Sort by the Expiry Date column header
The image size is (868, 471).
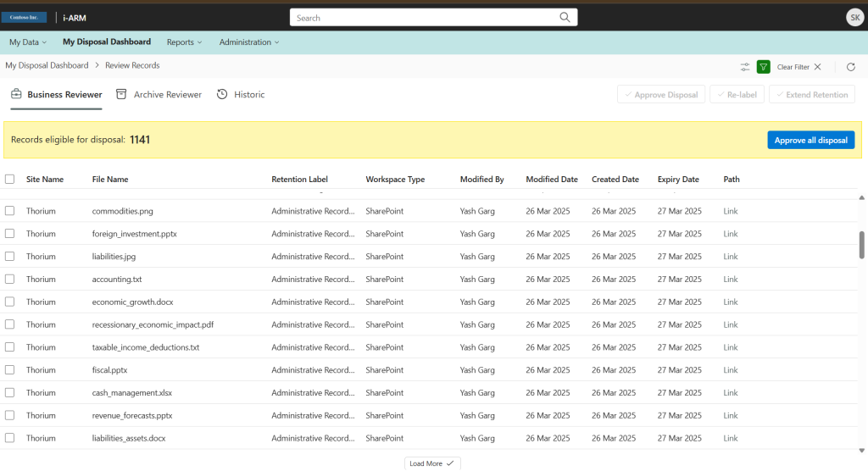678,180
